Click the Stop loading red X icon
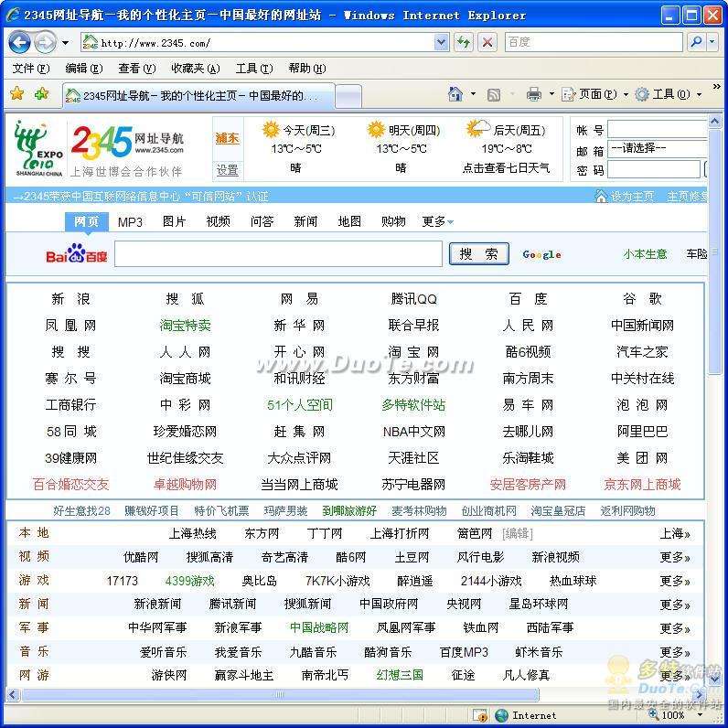Screen dimensions: 728x728 tap(487, 43)
